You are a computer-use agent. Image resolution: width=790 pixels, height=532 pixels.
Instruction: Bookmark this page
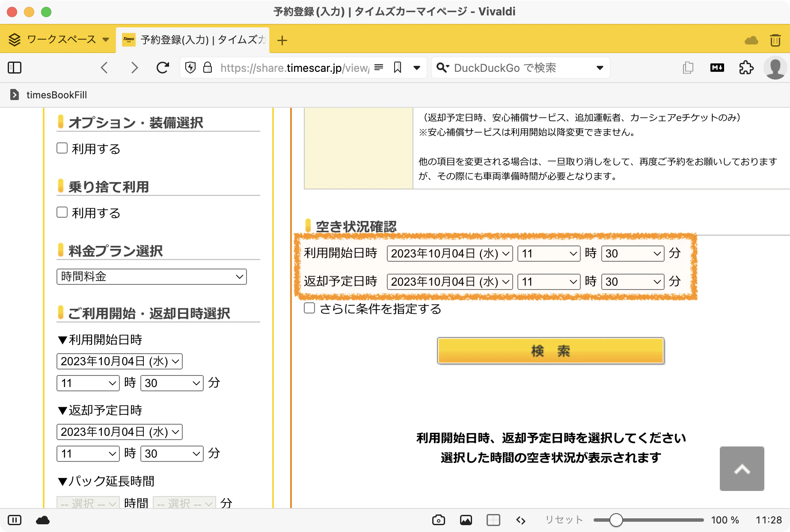398,68
